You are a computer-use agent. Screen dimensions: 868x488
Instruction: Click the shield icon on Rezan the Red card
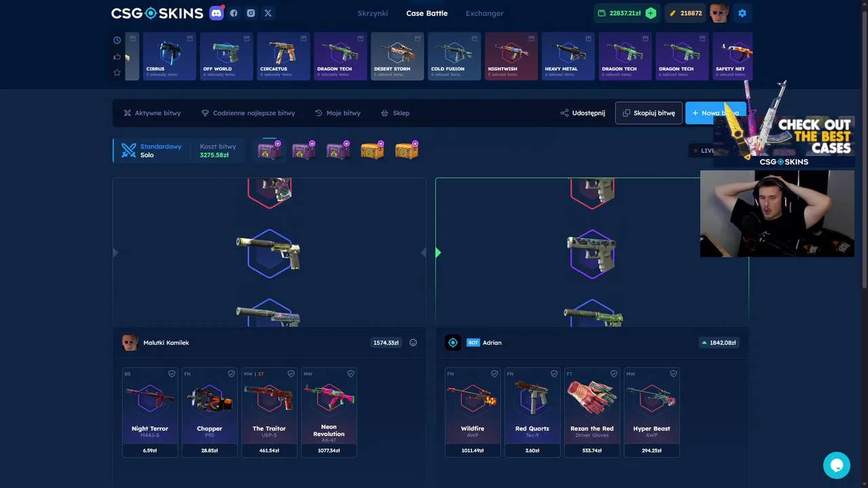(x=614, y=373)
